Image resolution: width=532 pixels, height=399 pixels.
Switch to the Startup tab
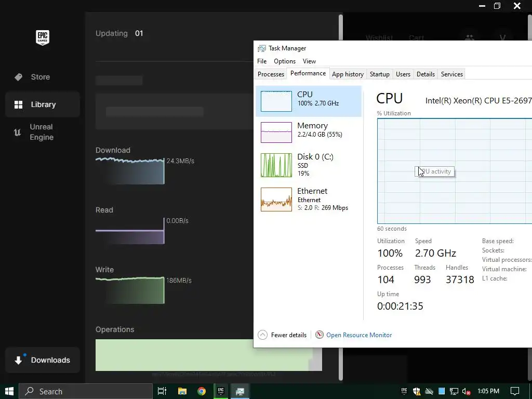[x=380, y=74]
